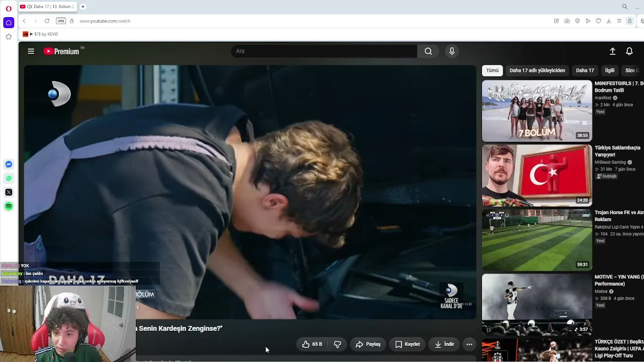Open Opera easy setup sliders icon
Screen dimensions: 644x362
[619, 21]
